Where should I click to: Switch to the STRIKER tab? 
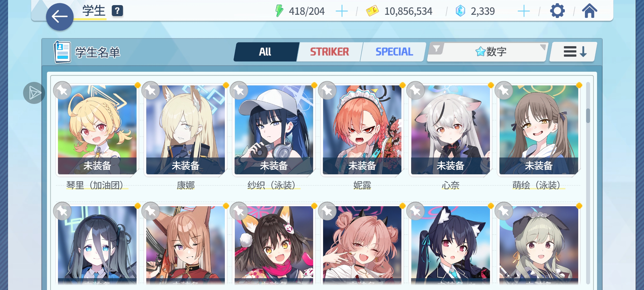(x=330, y=52)
